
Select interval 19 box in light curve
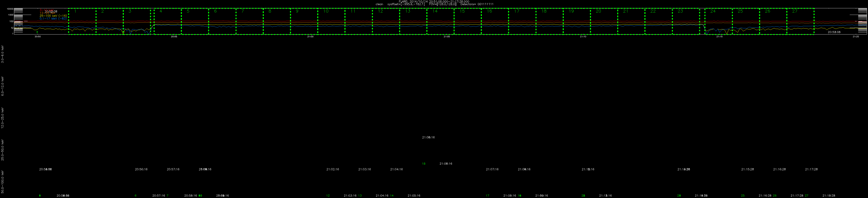(x=577, y=21)
